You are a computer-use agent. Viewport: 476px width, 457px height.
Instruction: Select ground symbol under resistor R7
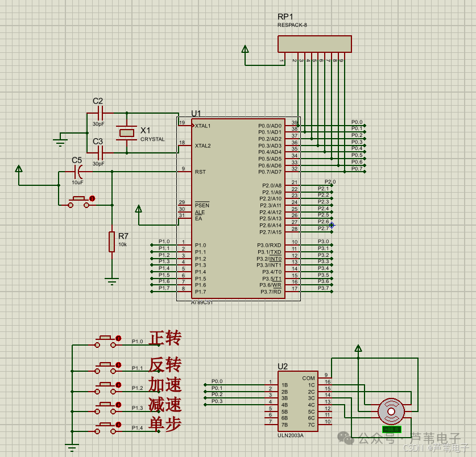(x=111, y=281)
